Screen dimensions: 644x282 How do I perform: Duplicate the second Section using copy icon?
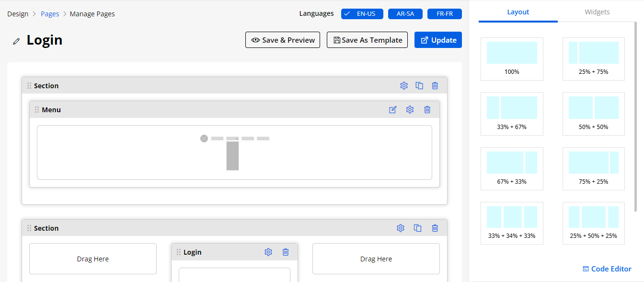(418, 228)
